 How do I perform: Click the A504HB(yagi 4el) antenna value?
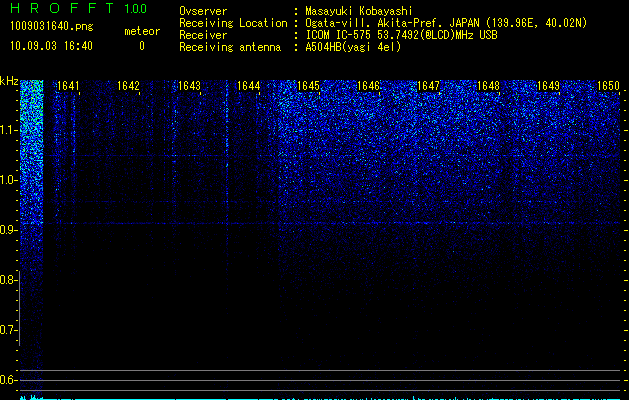click(353, 47)
